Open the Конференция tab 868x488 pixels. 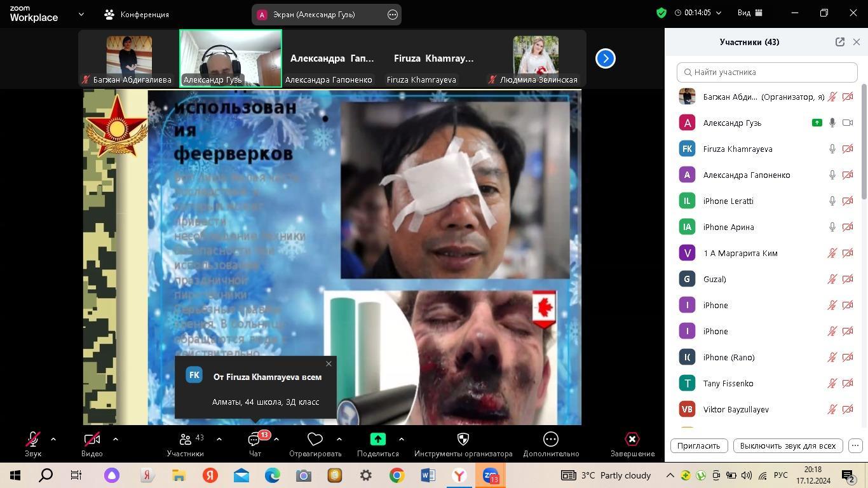(x=137, y=14)
